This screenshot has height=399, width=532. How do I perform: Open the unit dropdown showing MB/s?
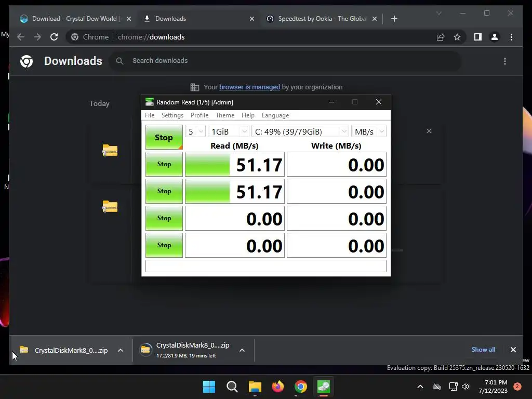coord(368,131)
